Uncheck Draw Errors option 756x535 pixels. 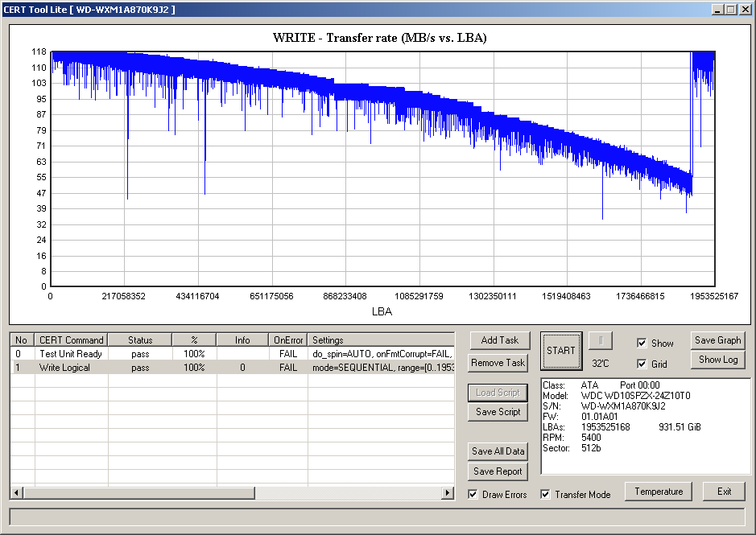click(x=473, y=494)
